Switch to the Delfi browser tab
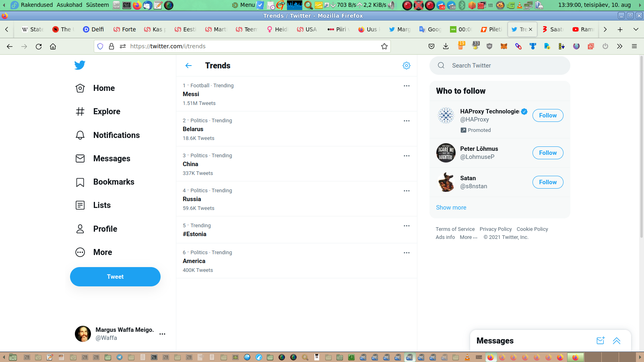This screenshot has width=644, height=362. [93, 29]
